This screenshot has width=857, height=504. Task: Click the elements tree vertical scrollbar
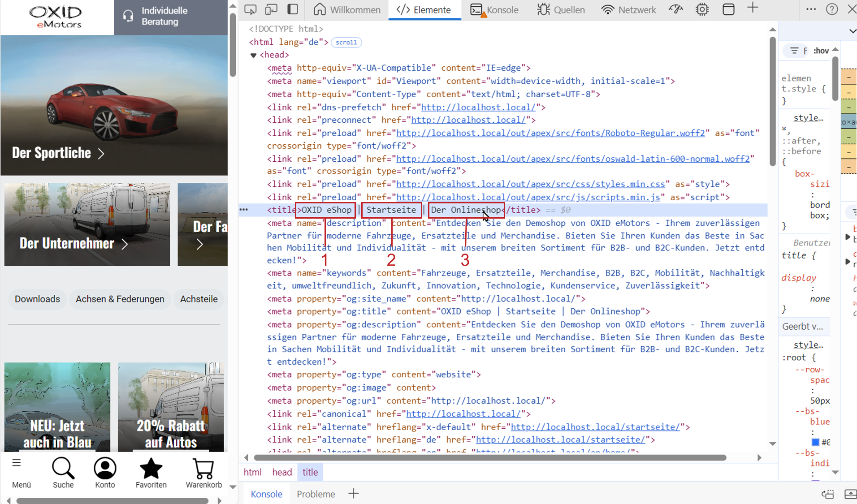(772, 101)
